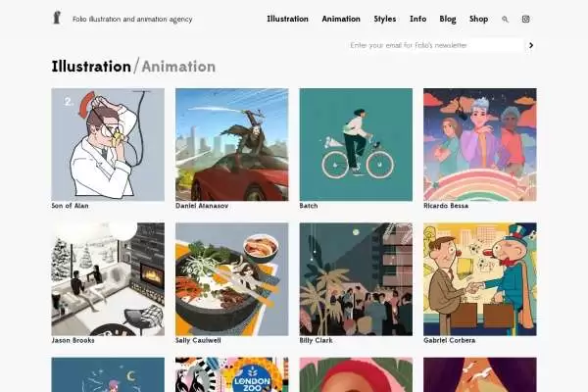Viewport: 588px width, 392px height.
Task: Open the Blog menu item
Action: [x=448, y=19]
